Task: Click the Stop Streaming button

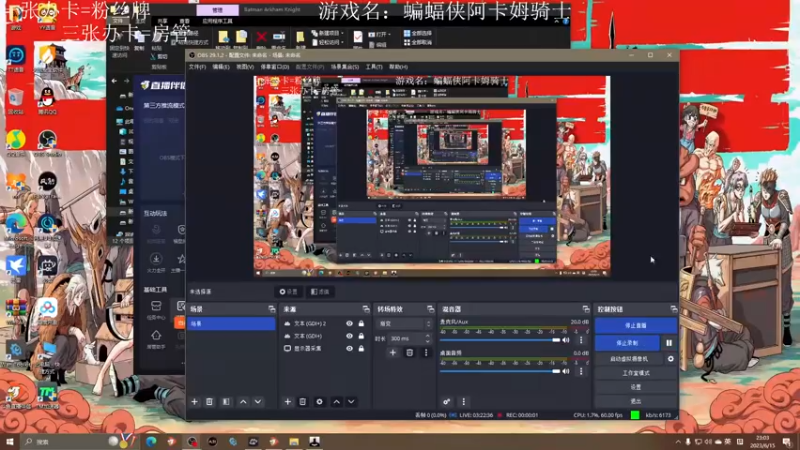Action: [636, 325]
